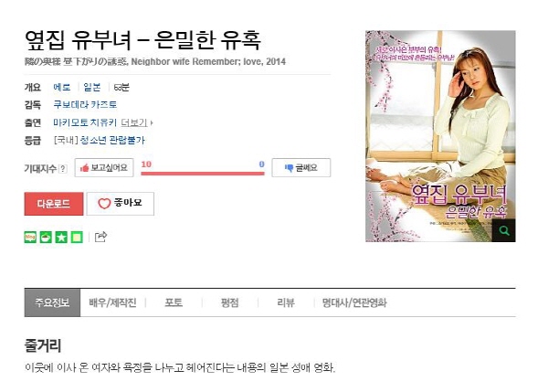Viewport: 548px width, 392px height.
Task: Switch to the 포토 tab
Action: (174, 302)
